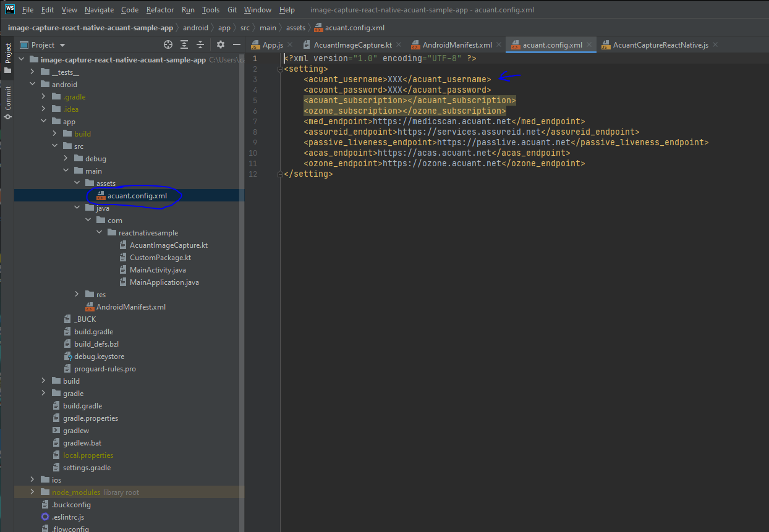Screen dimensions: 769x532
Task: Open the Refactor menu
Action: tap(160, 10)
